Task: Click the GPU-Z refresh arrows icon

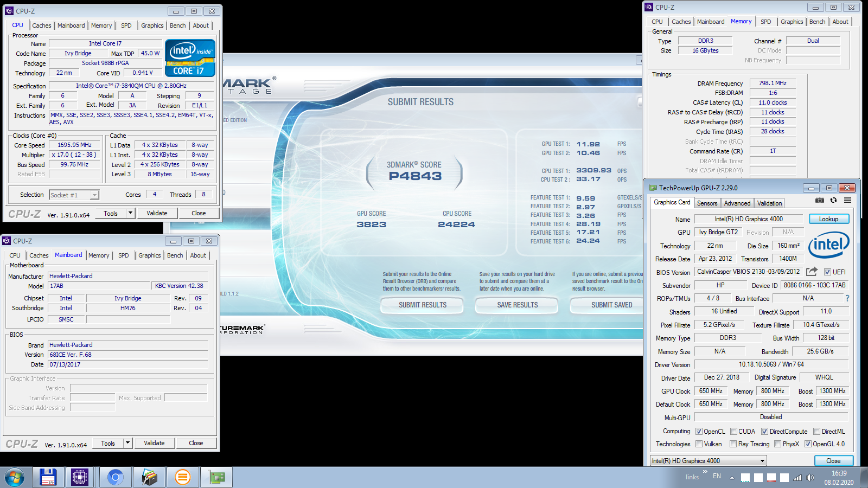Action: (x=833, y=200)
